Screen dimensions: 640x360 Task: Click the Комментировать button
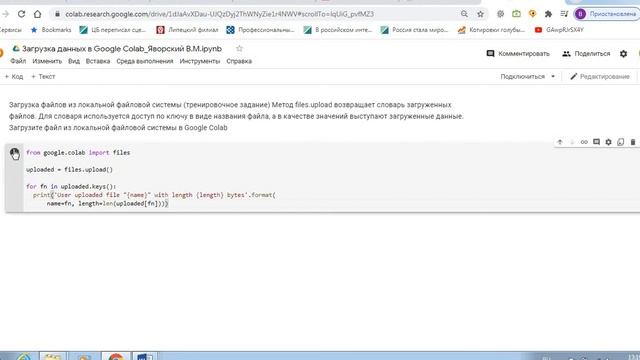[x=518, y=53]
